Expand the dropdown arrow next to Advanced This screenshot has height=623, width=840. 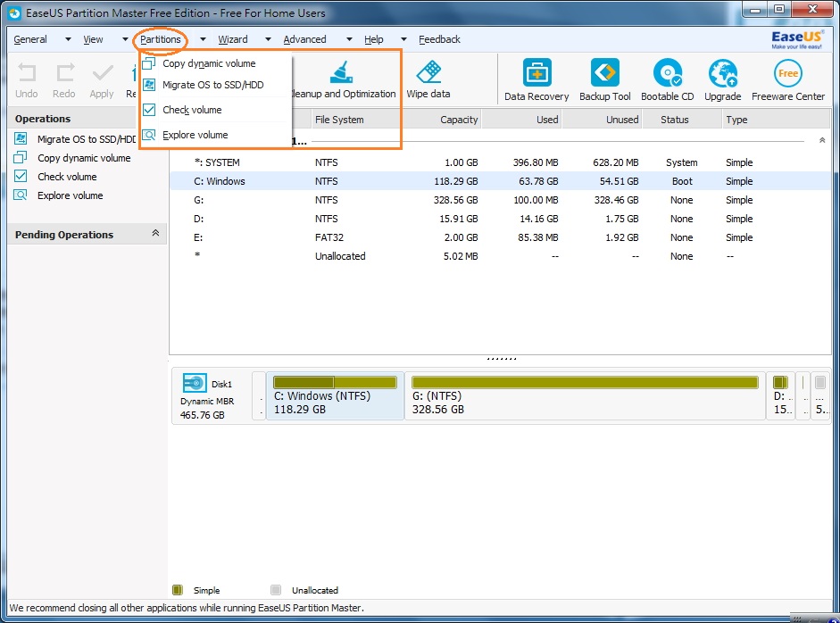pyautogui.click(x=349, y=39)
